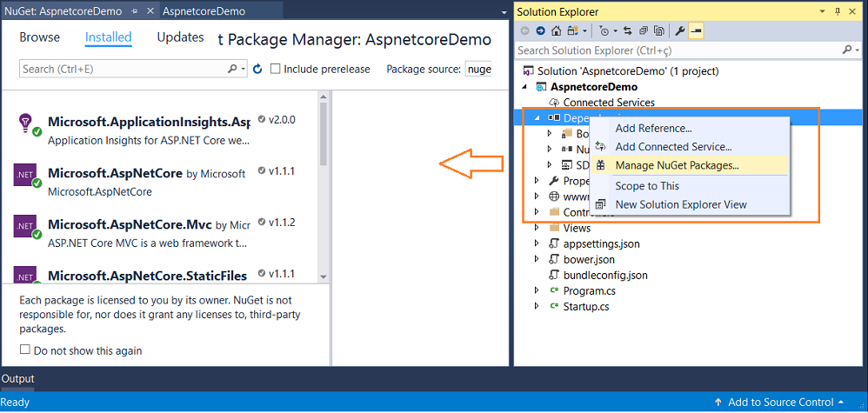Click the Connected Services cloud icon
The image size is (868, 413).
[x=554, y=103]
